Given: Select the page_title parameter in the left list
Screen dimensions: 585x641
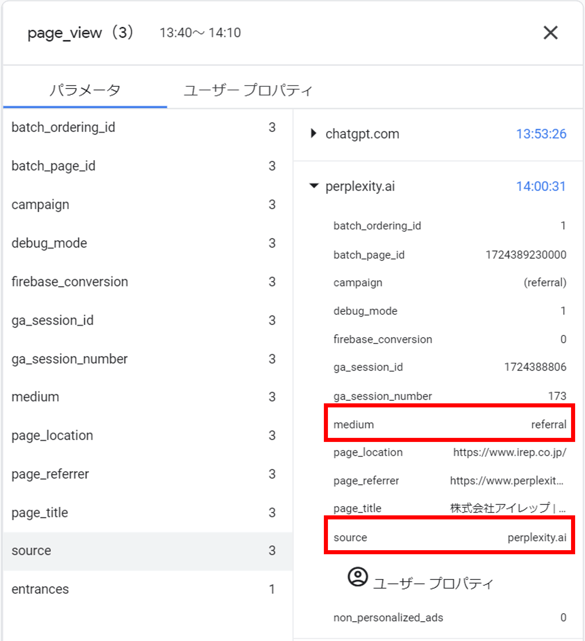Looking at the screenshot, I should click(147, 513).
